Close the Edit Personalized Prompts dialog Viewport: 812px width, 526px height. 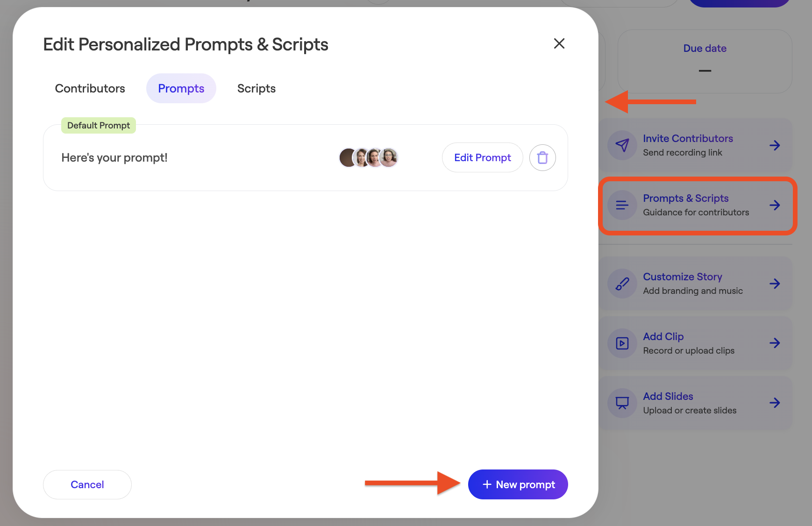[559, 43]
